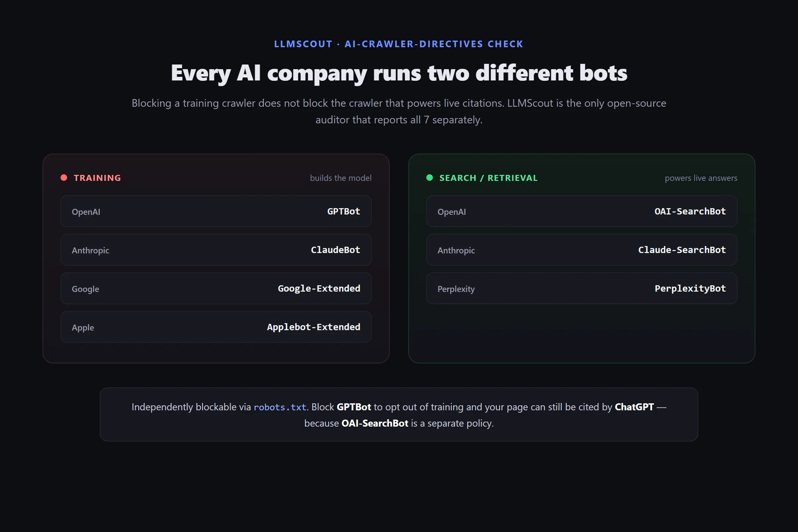Select the ClaudeBot bot name
Image resolution: width=798 pixels, height=532 pixels.
pyautogui.click(x=335, y=250)
